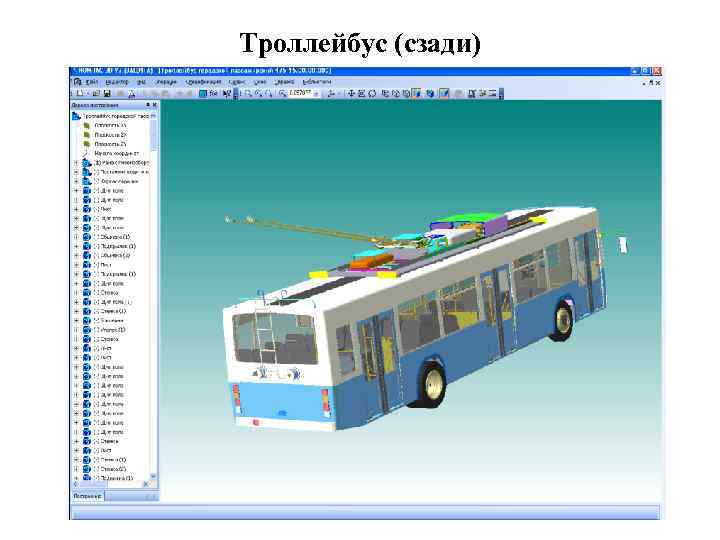Click the tree scroll-down arrow
Viewport: 720px width, 540px height.
pos(153,476)
